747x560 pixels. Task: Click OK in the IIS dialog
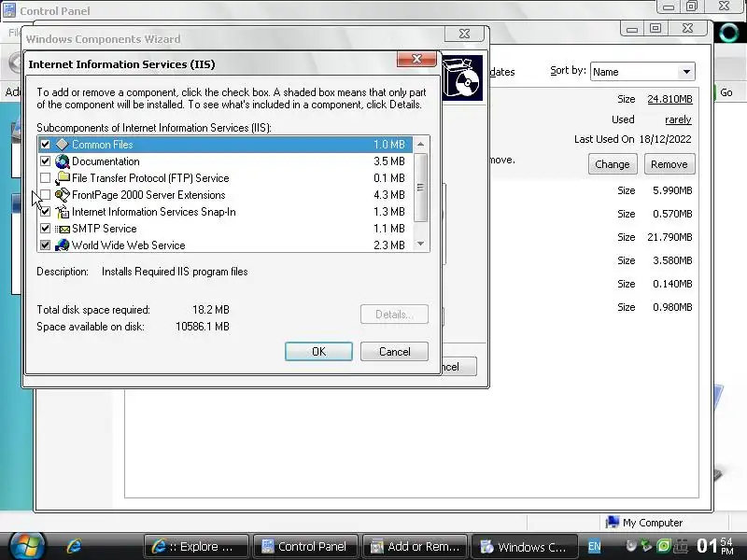click(318, 352)
